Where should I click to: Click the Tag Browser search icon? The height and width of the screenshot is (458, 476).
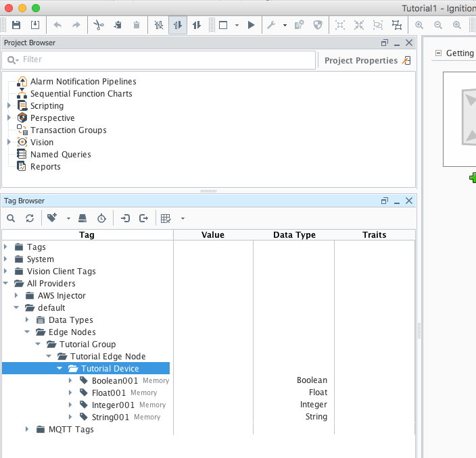coord(11,218)
